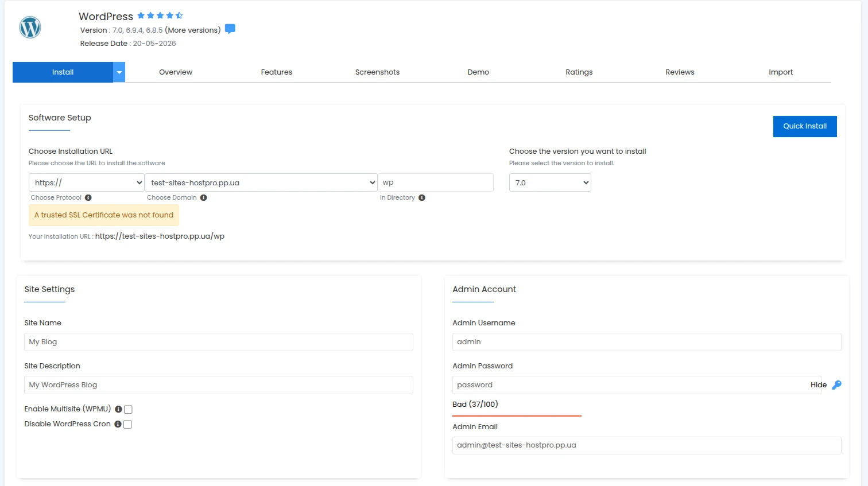Select the Install tab
868x486 pixels.
pyautogui.click(x=63, y=72)
